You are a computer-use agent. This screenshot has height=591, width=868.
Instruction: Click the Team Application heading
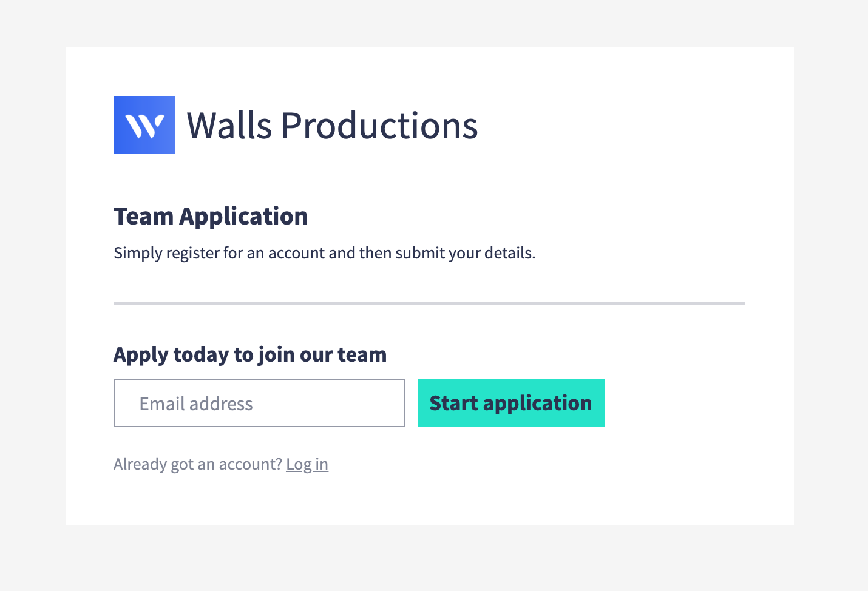tap(211, 216)
